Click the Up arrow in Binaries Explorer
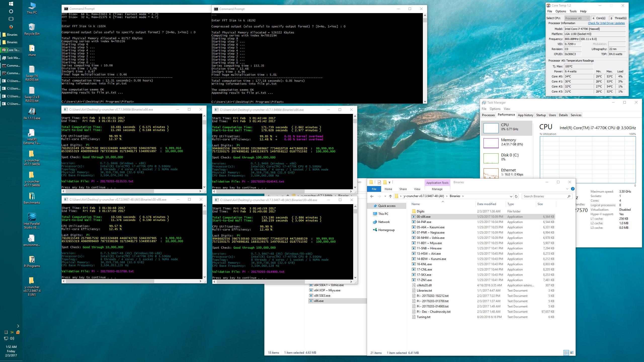644x362 pixels. (x=390, y=196)
